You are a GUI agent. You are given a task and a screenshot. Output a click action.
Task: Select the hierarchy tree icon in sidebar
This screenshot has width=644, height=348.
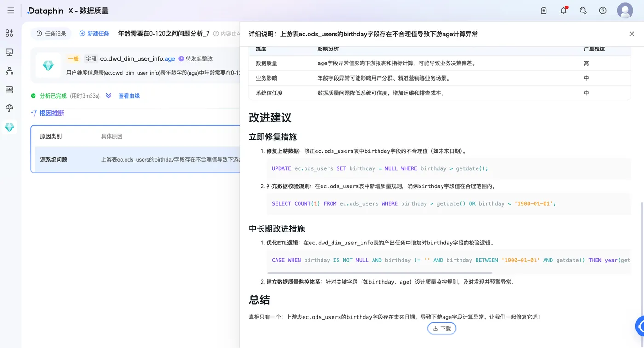[x=9, y=71]
